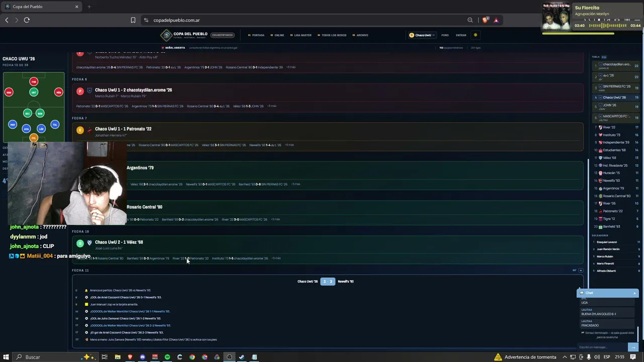
Task: Expand '+5 más' results in Fecha 10
Action: [x=276, y=258]
